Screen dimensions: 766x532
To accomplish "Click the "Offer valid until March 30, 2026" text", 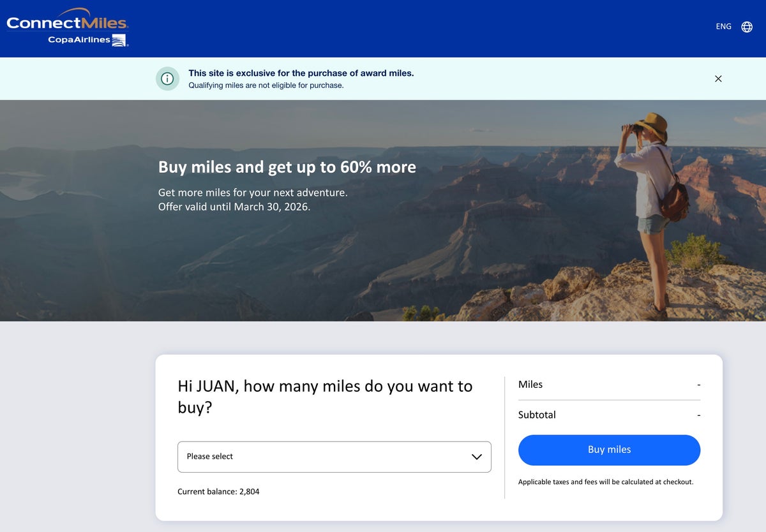I will [234, 207].
